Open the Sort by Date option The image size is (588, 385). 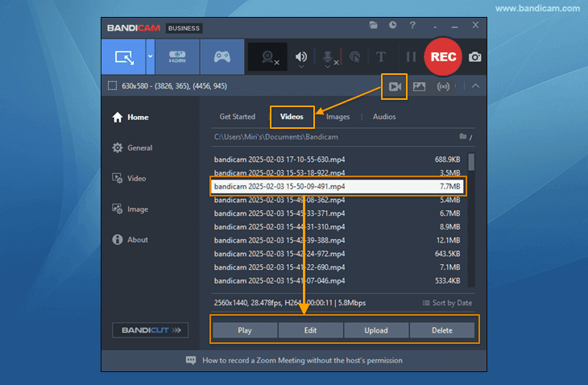447,303
